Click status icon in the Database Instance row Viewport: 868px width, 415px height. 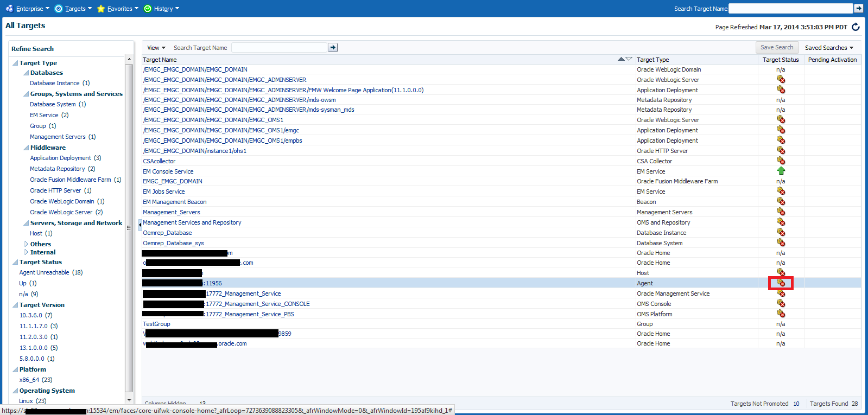(x=781, y=232)
